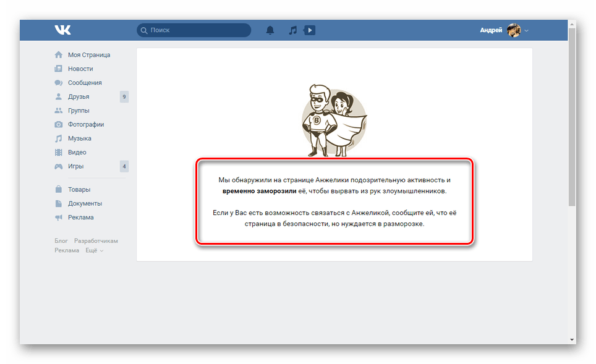596x364 pixels.
Task: Click the gamepad icon beside Игры
Action: [x=58, y=166]
